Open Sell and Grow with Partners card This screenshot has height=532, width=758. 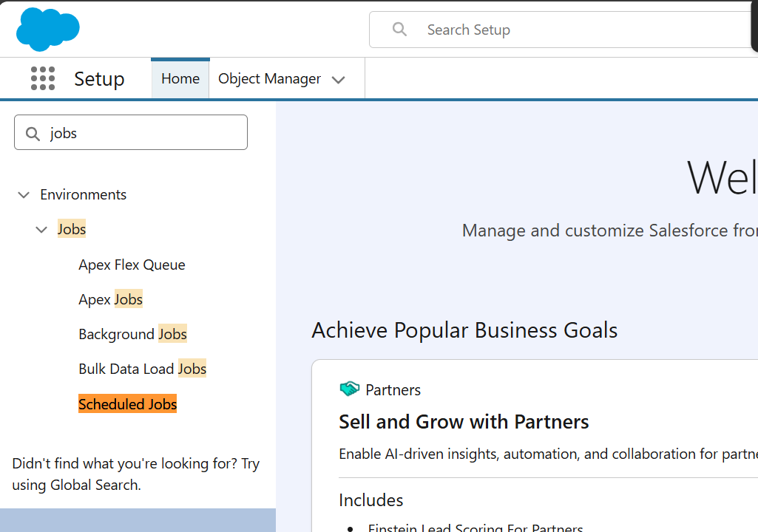coord(464,422)
